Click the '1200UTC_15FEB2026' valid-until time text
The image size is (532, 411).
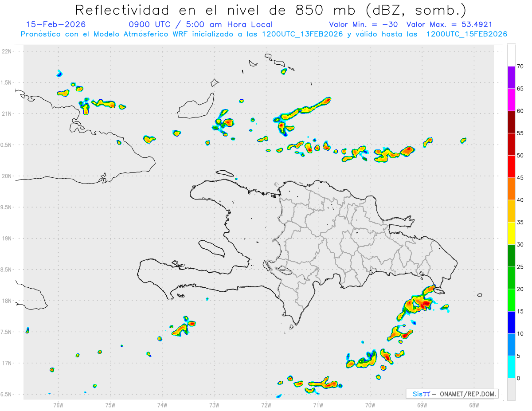[x=466, y=34]
